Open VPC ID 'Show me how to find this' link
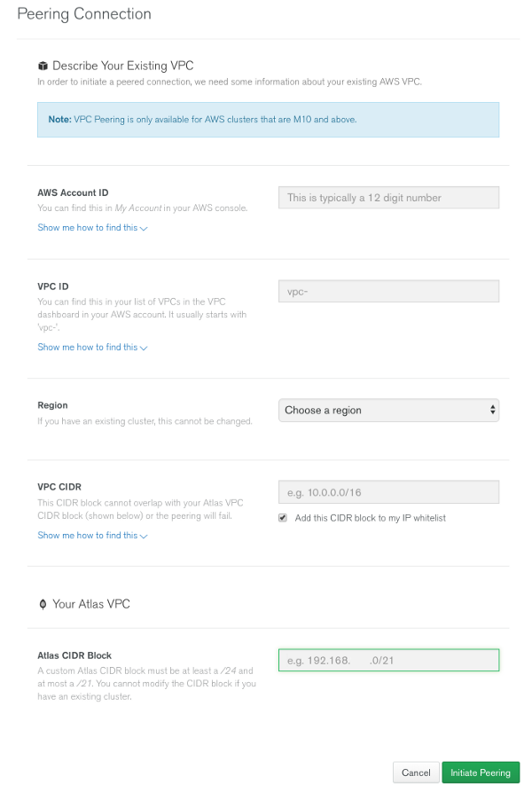Viewport: 532px width, 800px height. pos(88,348)
